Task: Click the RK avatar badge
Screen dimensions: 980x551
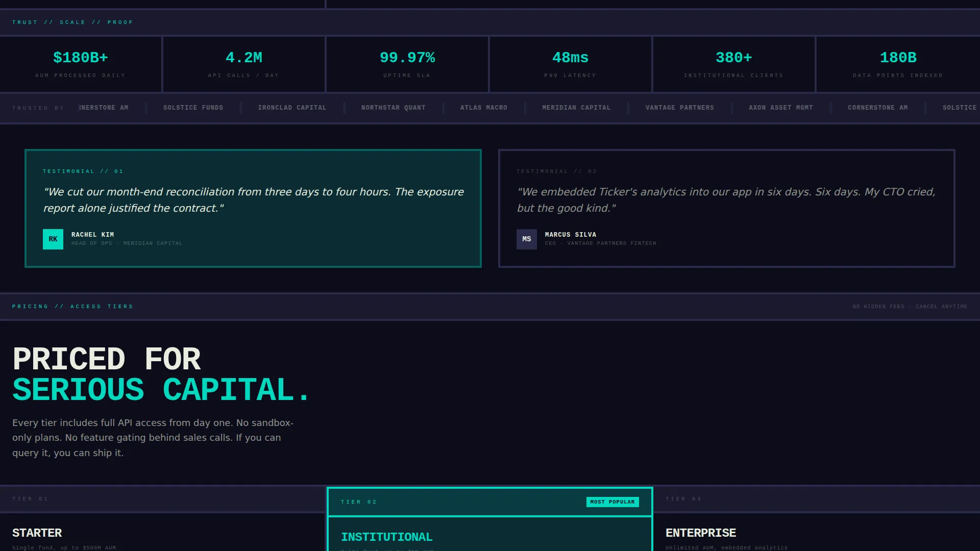Action: [x=53, y=239]
